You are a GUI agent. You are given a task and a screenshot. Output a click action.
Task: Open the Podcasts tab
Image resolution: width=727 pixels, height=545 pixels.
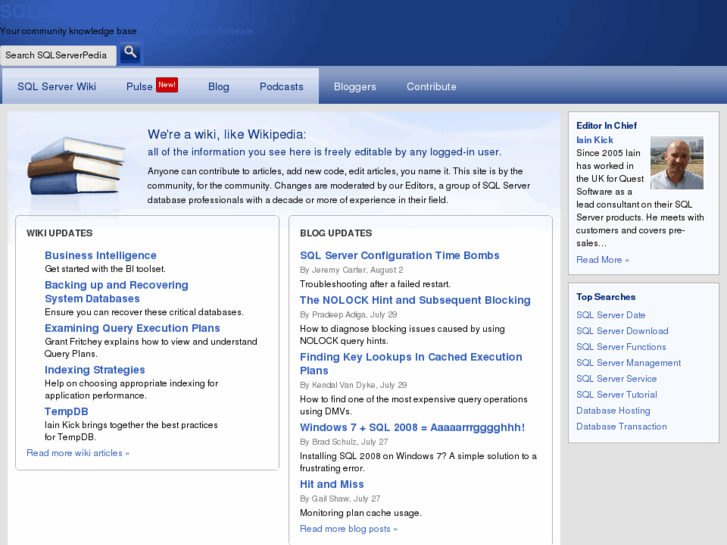pos(281,87)
